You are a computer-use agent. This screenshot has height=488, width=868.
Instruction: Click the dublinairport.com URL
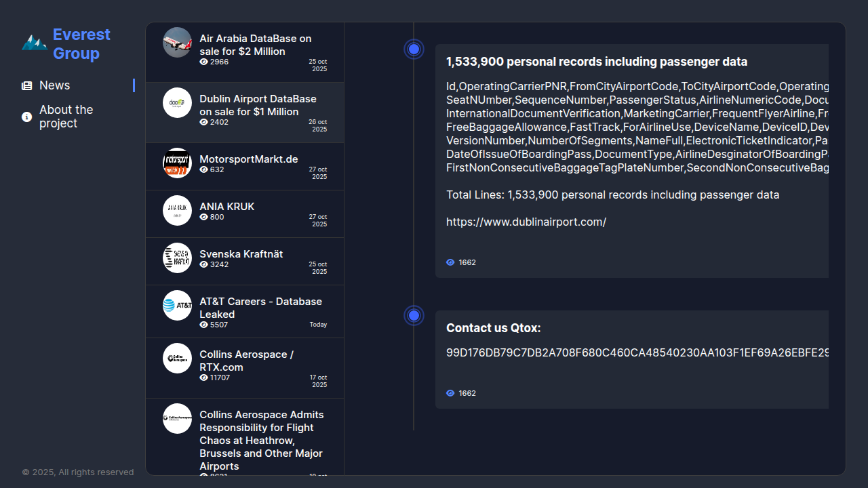[526, 222]
